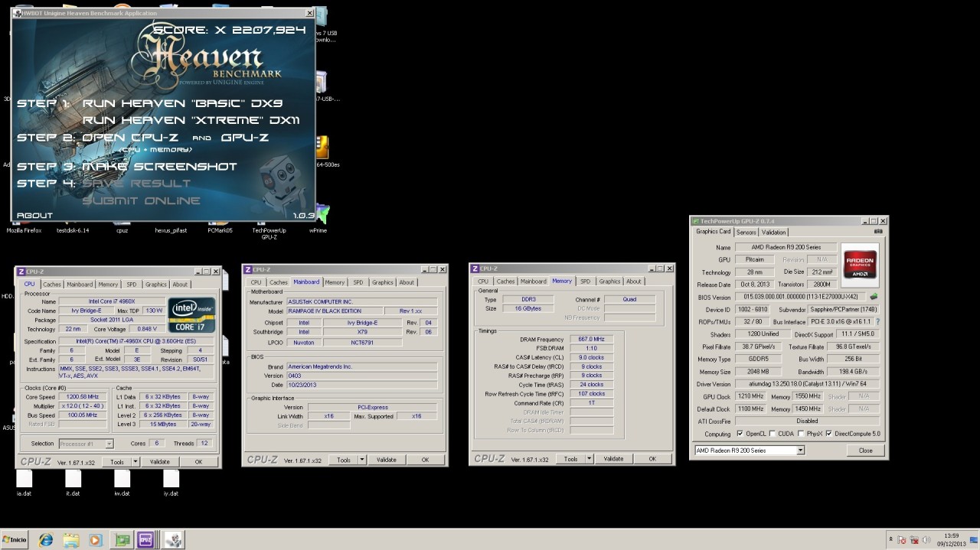Launch Internet Explorer from the taskbar
The height and width of the screenshot is (550, 980).
[x=46, y=539]
